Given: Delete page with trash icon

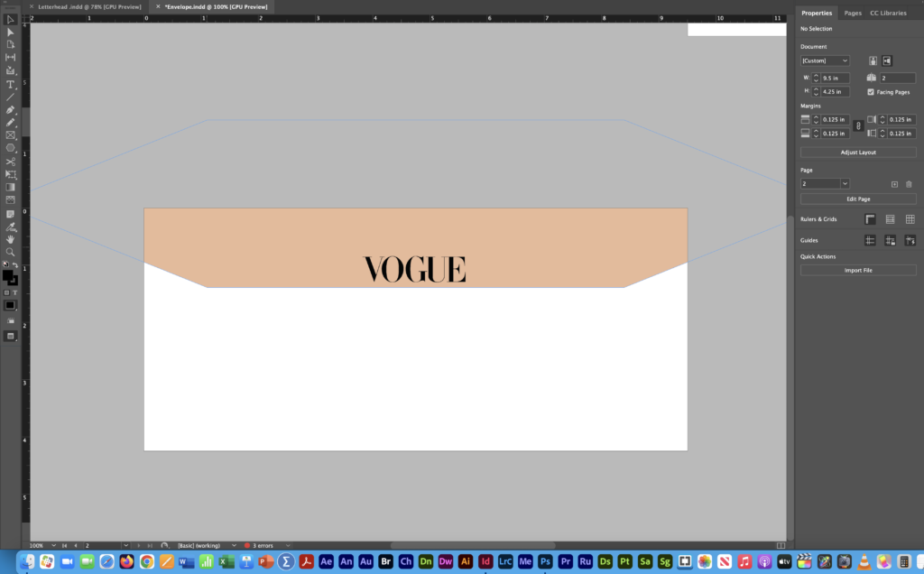Looking at the screenshot, I should tap(909, 184).
